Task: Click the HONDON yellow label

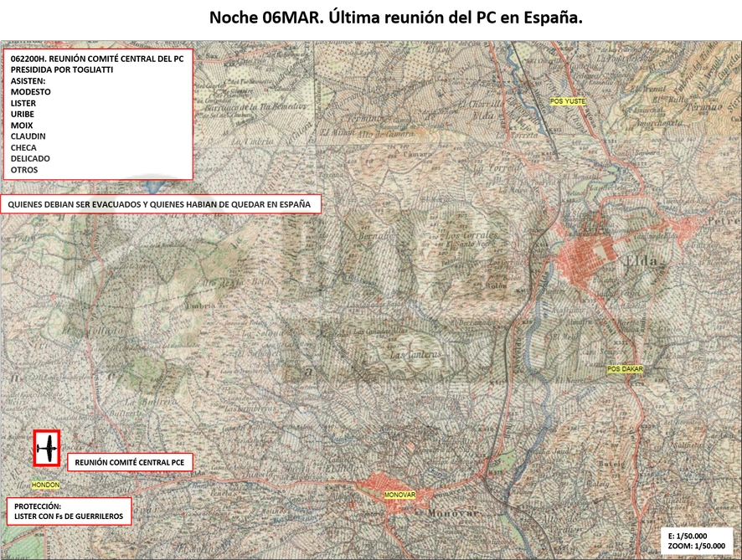Action: (x=45, y=485)
